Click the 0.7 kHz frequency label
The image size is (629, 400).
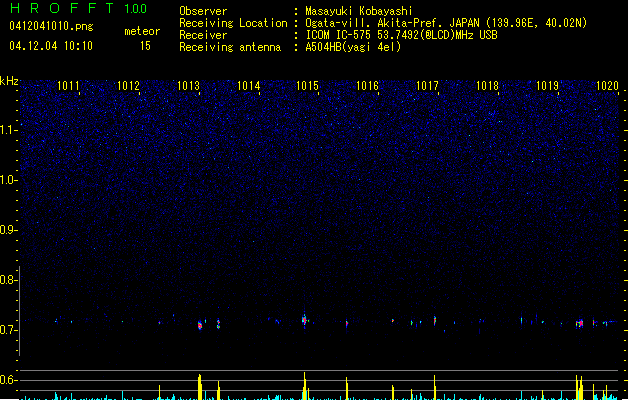pyautogui.click(x=8, y=330)
